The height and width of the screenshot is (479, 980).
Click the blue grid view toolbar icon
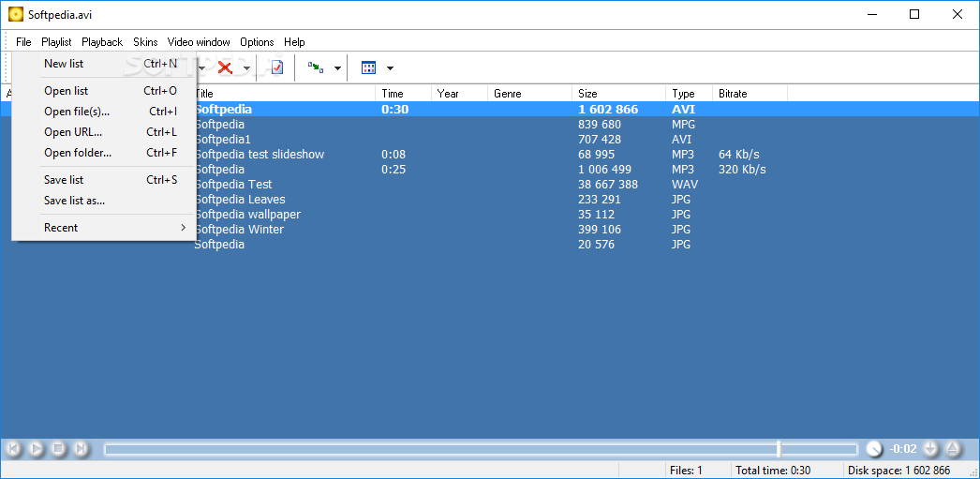point(369,67)
